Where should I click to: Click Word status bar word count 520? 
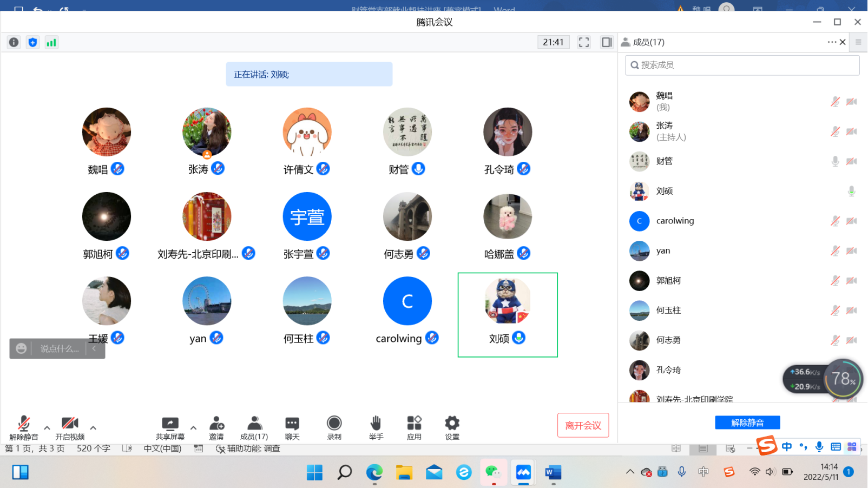94,449
